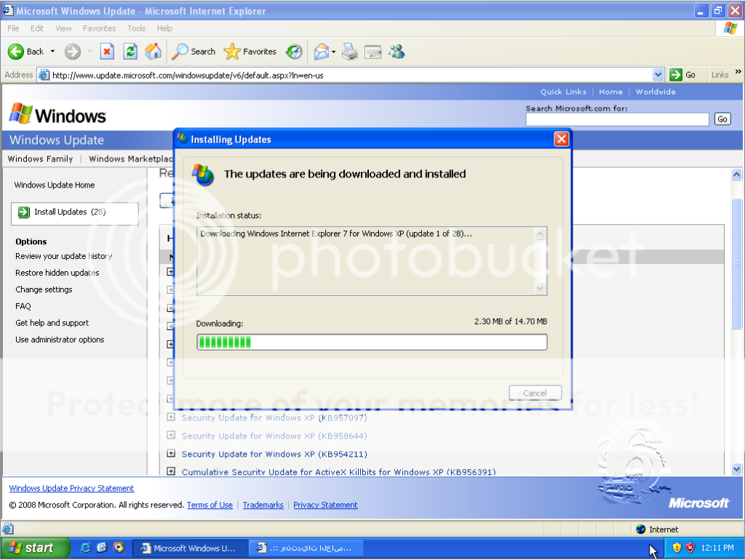Click the Stop loading icon
Viewport: 745px width, 560px height.
(108, 52)
